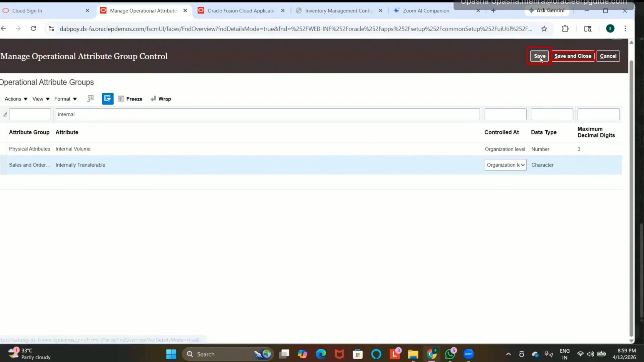The image size is (644, 362).
Task: Select the Internally Transferable cell
Action: click(x=80, y=165)
